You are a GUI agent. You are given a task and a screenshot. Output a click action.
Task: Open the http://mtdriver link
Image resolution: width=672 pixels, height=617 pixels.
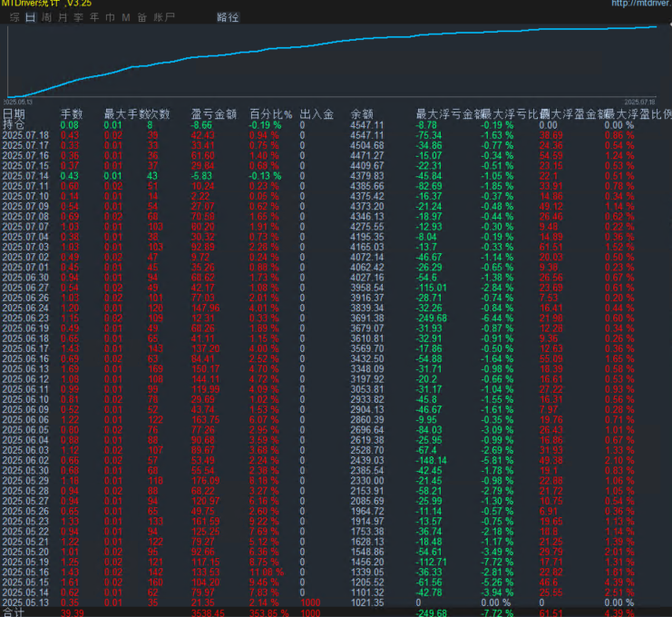coord(641,4)
